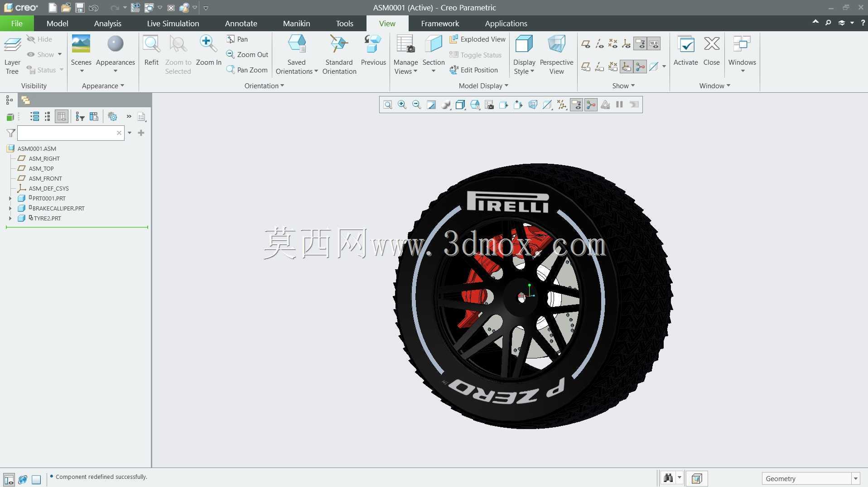Image resolution: width=868 pixels, height=487 pixels.
Task: Select ASM_DEF_CSYS in the model tree
Action: point(48,189)
